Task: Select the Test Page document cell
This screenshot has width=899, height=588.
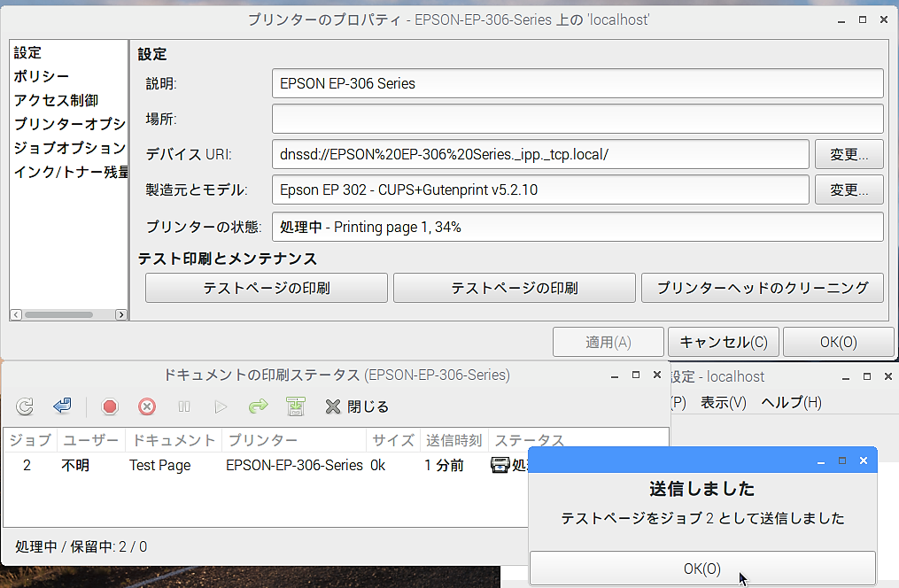Action: 160,465
